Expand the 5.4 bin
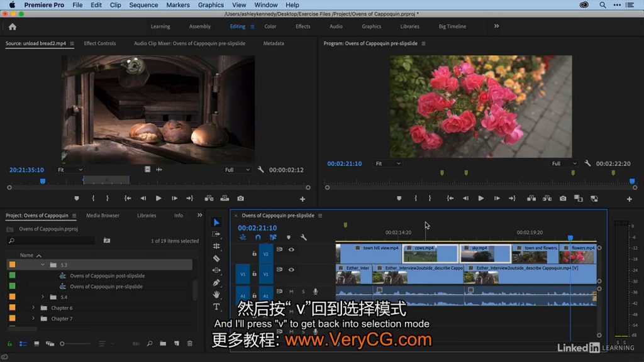The image size is (644, 362). [43, 297]
